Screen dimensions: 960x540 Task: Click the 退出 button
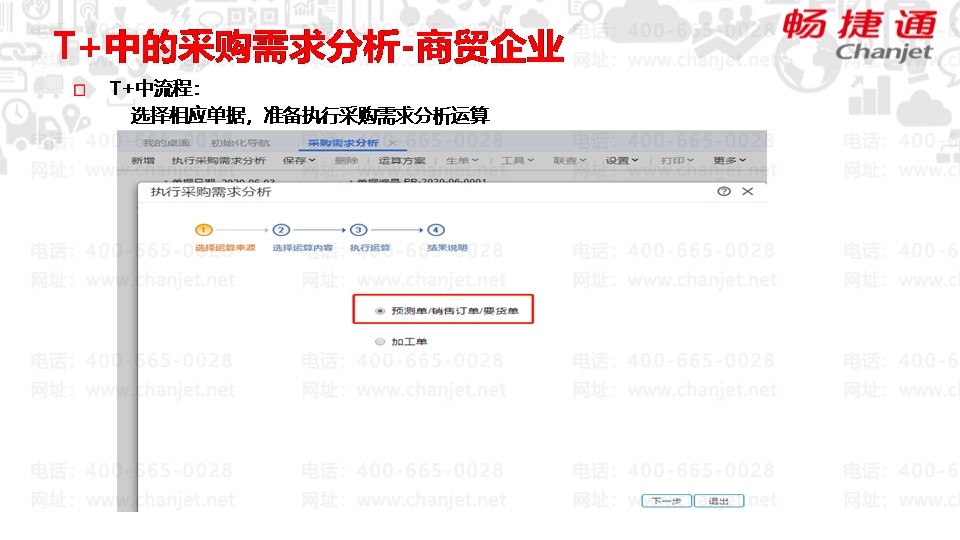coord(719,501)
